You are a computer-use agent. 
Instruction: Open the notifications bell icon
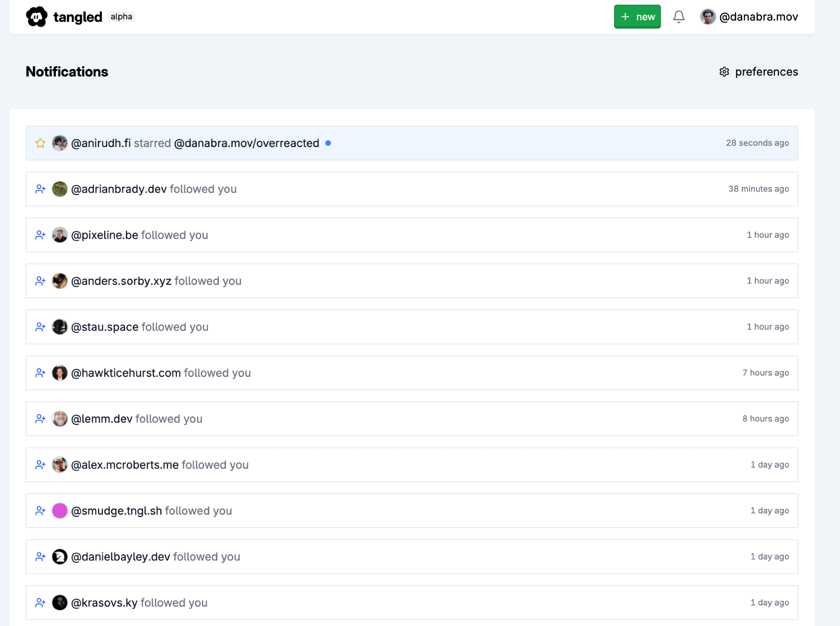pos(679,17)
